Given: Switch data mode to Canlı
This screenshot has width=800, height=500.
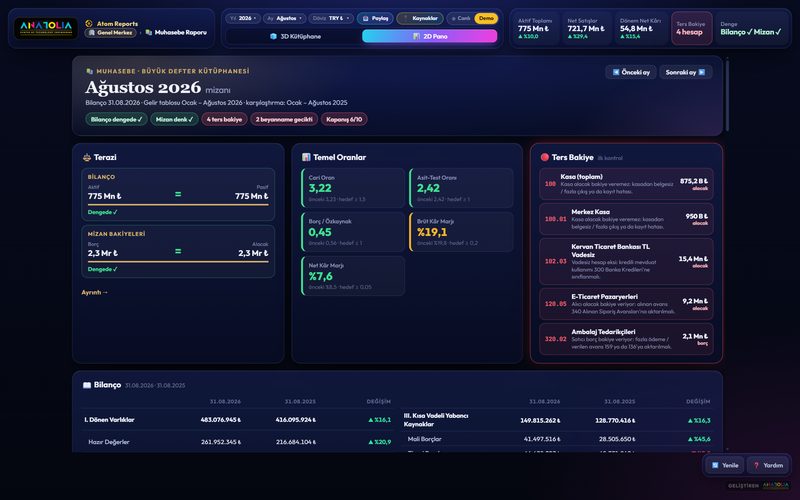Looking at the screenshot, I should [x=461, y=18].
